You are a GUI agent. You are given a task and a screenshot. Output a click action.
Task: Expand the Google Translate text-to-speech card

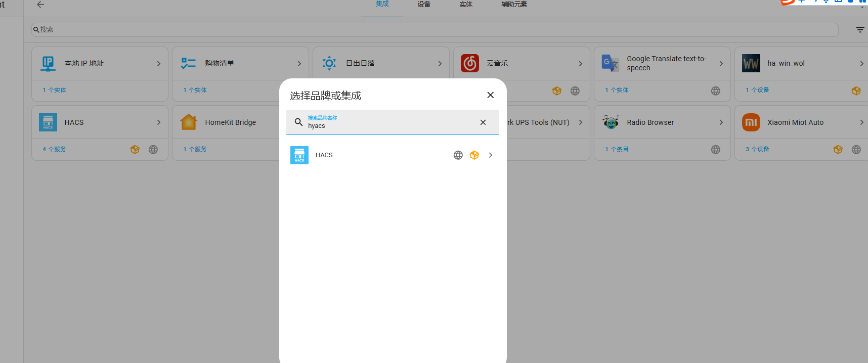click(x=721, y=64)
